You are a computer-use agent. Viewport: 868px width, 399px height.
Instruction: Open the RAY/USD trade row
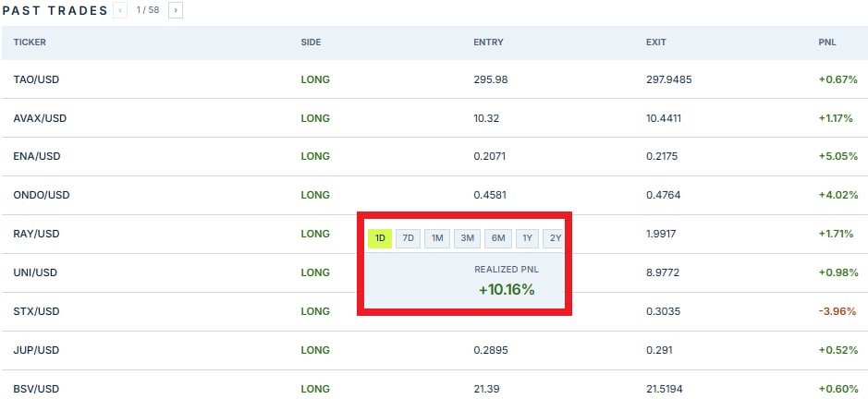(434, 234)
